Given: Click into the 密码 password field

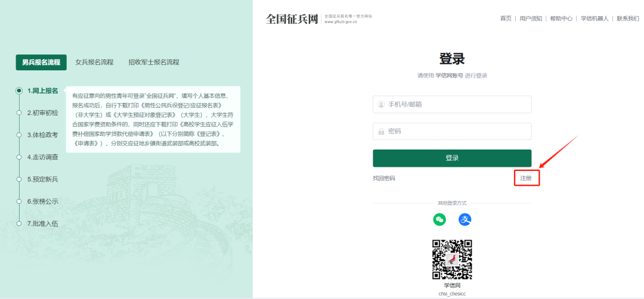Looking at the screenshot, I should pyautogui.click(x=452, y=131).
